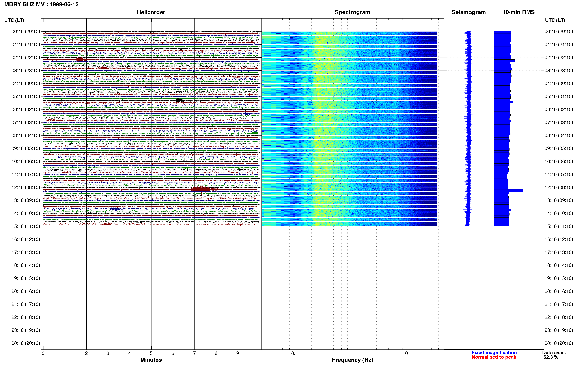Click the right 'UTC (LT)' axis label

pos(555,20)
